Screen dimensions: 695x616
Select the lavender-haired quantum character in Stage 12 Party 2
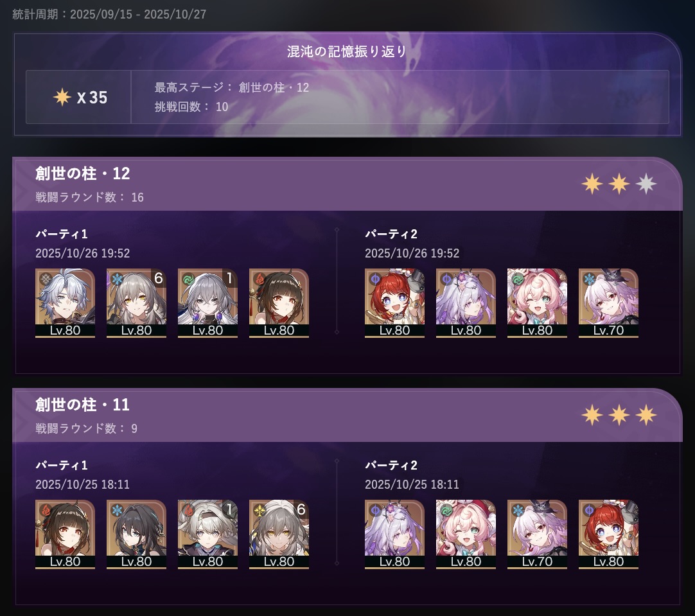pos(466,303)
